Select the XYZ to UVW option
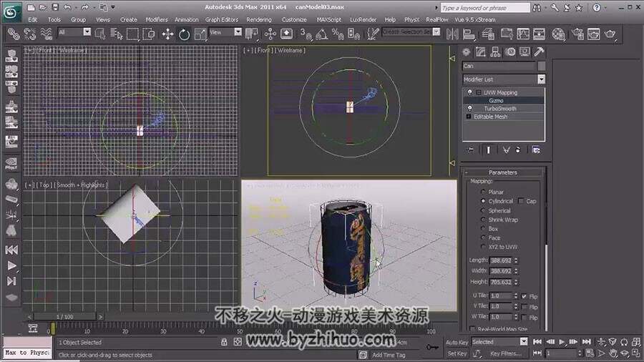 coord(483,247)
